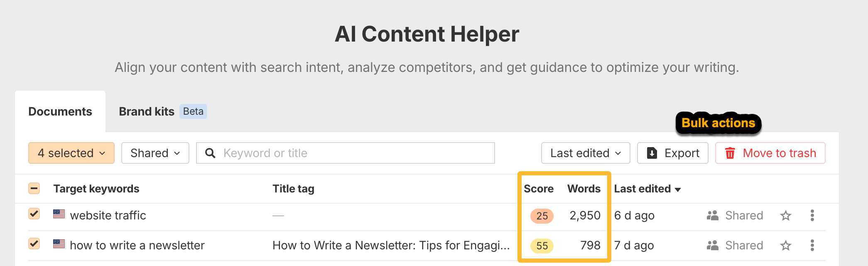Click the search magnifier icon

(x=210, y=153)
